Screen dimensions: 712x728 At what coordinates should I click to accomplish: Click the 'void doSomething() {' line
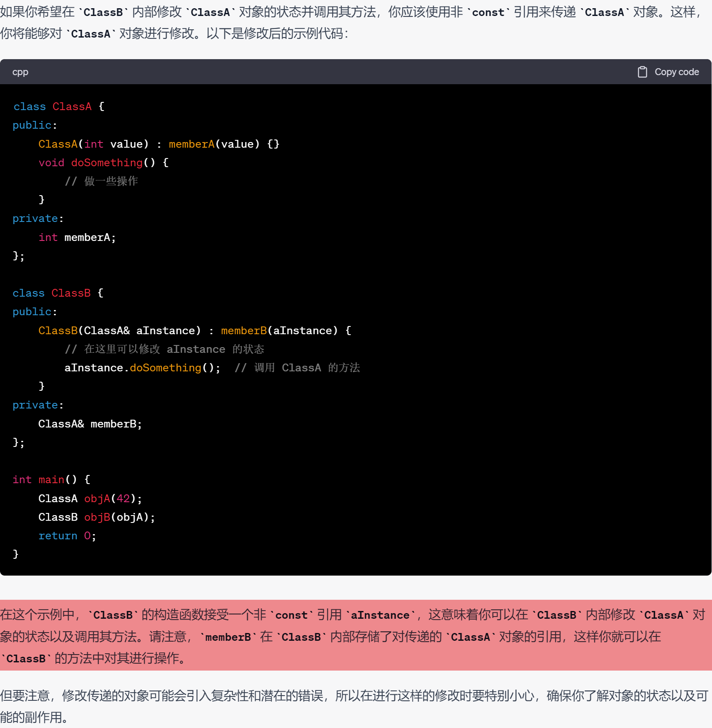click(104, 163)
